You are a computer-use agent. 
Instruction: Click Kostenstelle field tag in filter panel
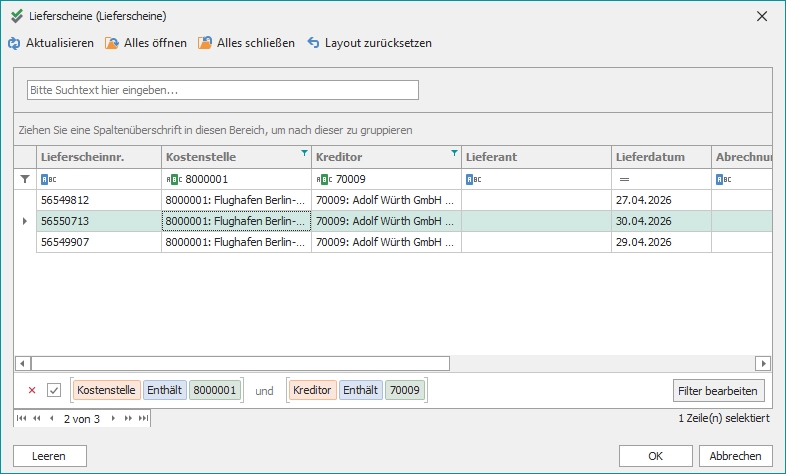point(106,390)
